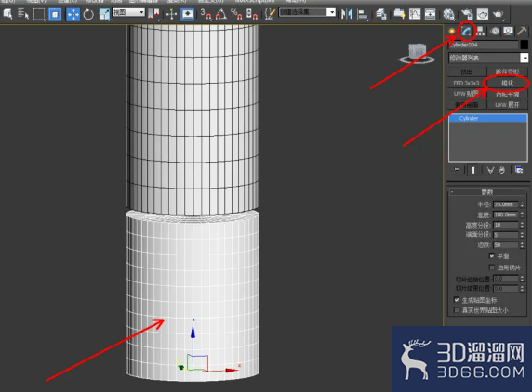Open the Material Editor
The height and width of the screenshot is (392, 532).
point(448,14)
